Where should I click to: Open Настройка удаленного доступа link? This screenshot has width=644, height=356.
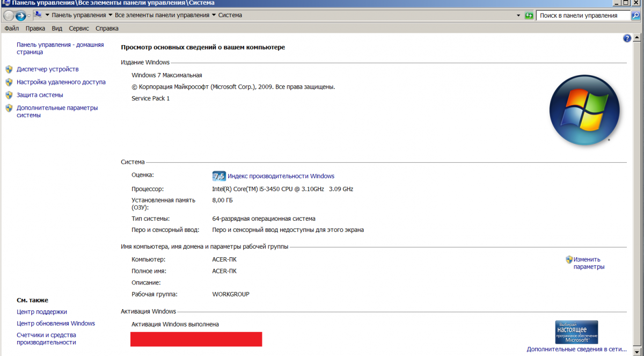coord(61,82)
